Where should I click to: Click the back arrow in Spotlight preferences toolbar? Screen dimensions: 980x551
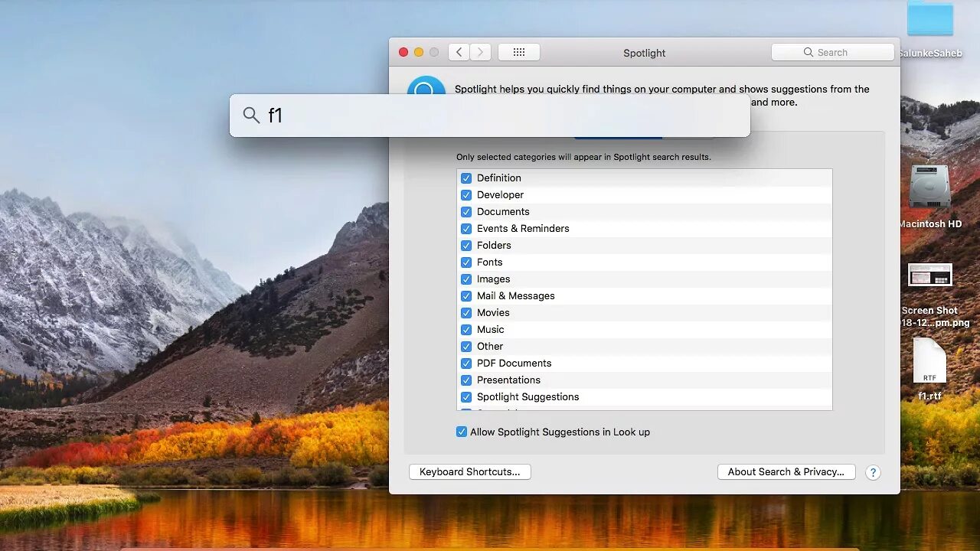click(x=459, y=52)
